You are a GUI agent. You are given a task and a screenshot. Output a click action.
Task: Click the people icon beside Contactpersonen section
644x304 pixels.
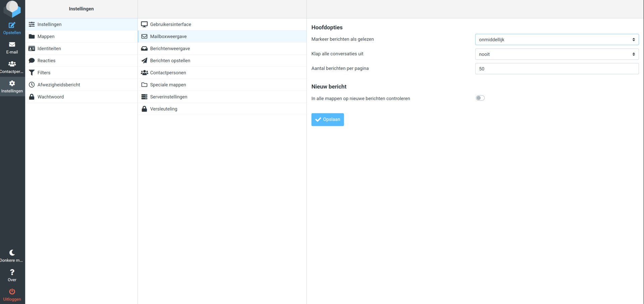(144, 73)
